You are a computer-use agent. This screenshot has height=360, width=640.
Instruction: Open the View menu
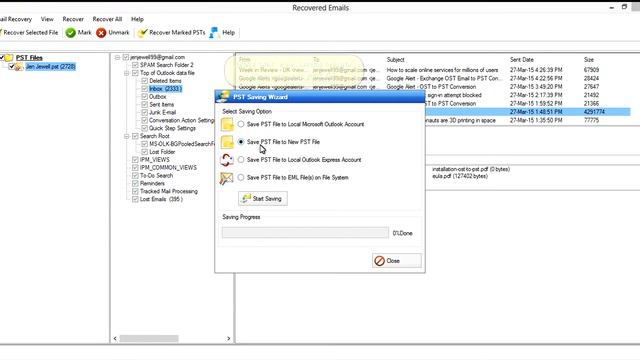[x=47, y=19]
